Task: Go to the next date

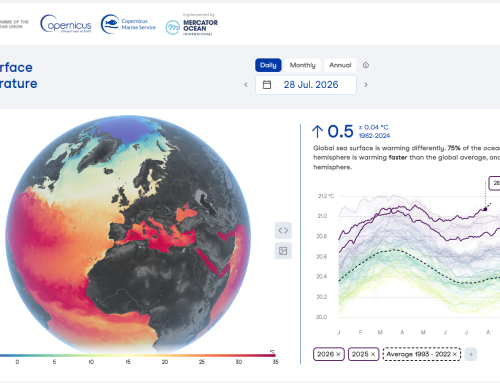Action: pos(366,85)
